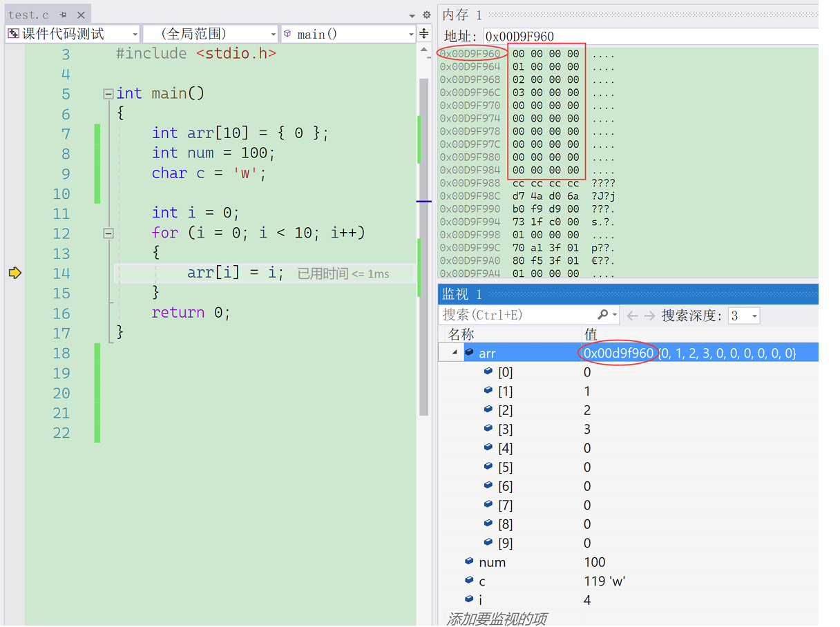Click memory bytes d7 4a d0 6a

tap(546, 196)
